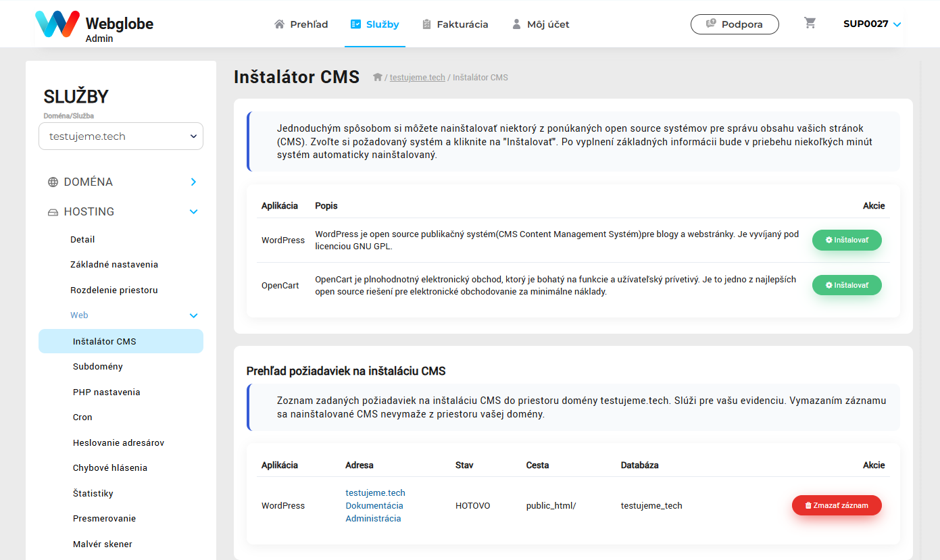Select the Služby navigation tab
The height and width of the screenshot is (560, 940).
pyautogui.click(x=374, y=24)
